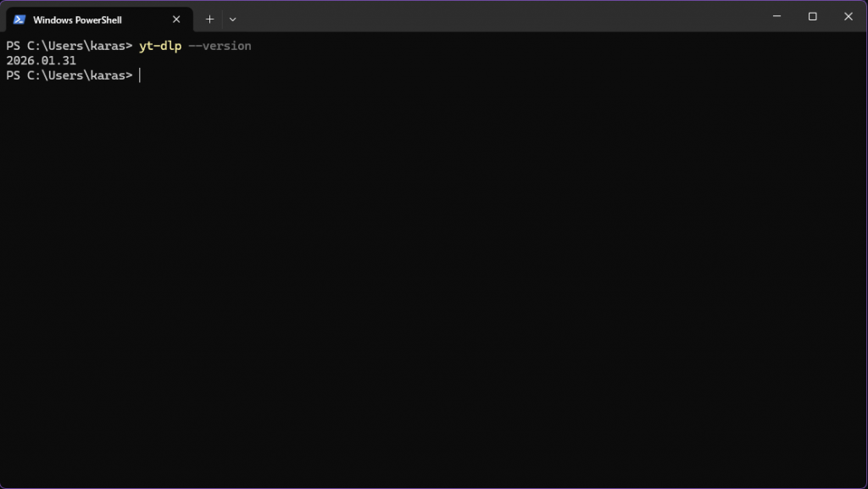Image resolution: width=868 pixels, height=489 pixels.
Task: Click C:\Users\karas path on last prompt line
Action: click(76, 75)
